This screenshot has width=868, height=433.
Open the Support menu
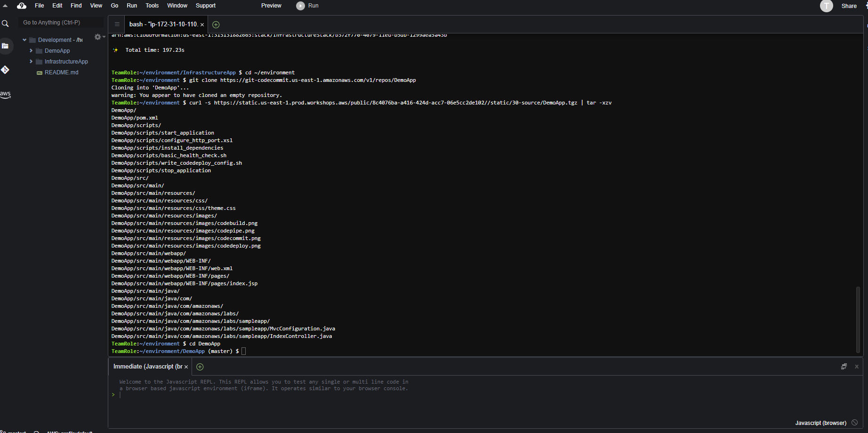click(x=206, y=6)
